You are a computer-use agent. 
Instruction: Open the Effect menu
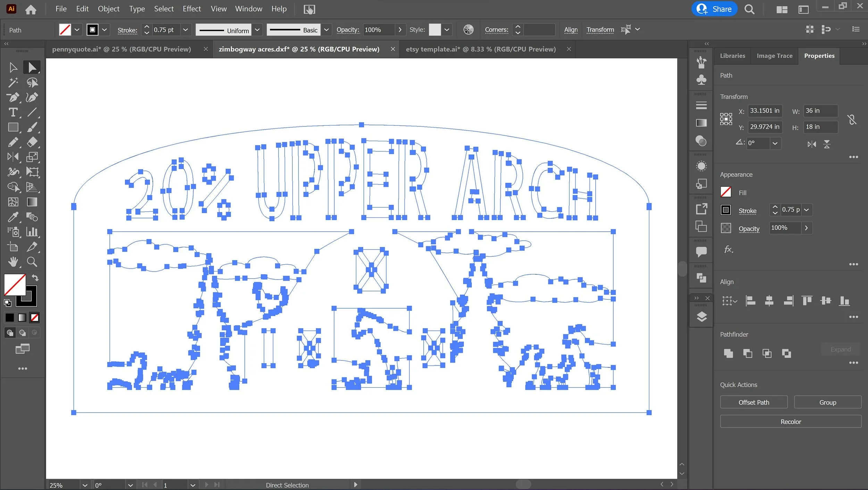pos(192,9)
